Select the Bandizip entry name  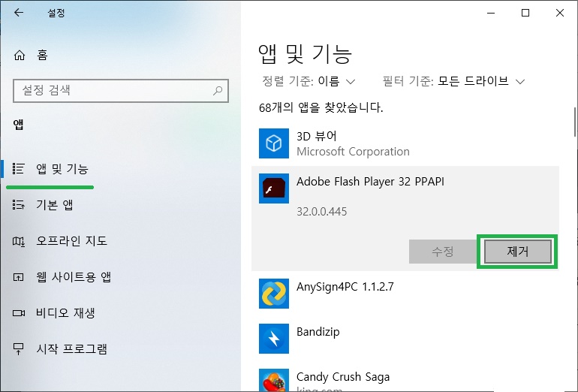click(318, 332)
